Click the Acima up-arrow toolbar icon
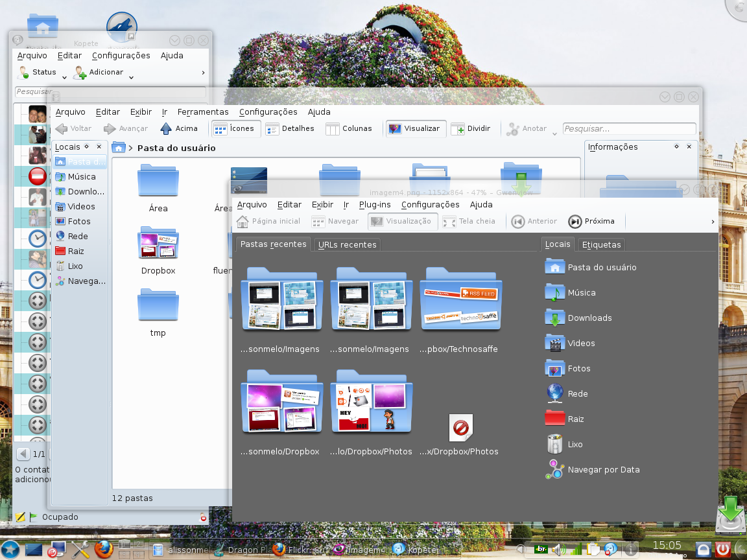 pyautogui.click(x=166, y=128)
